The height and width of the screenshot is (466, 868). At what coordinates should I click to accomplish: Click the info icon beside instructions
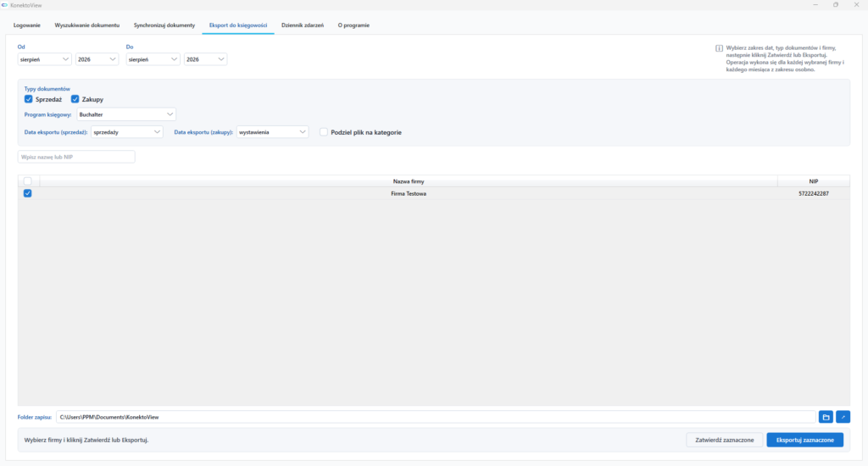pos(719,48)
